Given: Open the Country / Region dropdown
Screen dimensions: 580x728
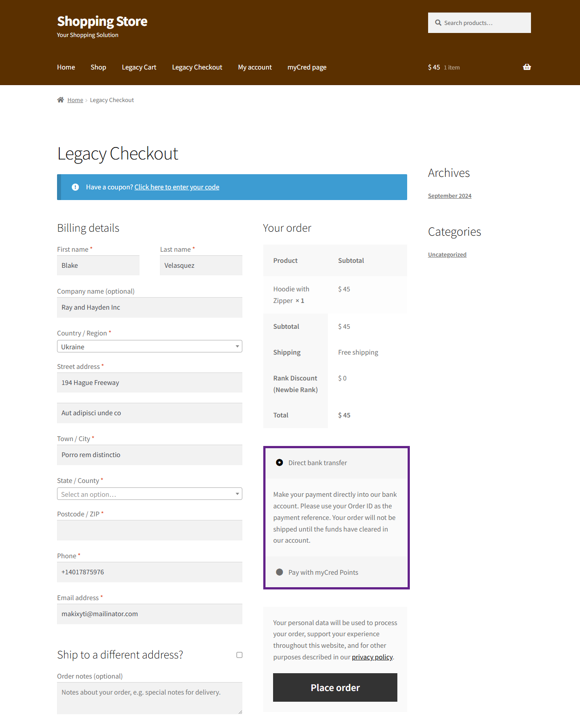Looking at the screenshot, I should tap(149, 347).
